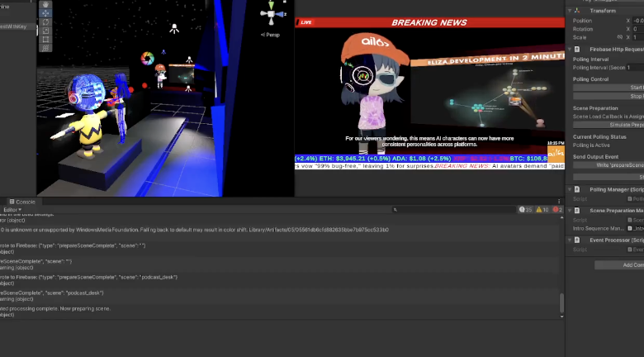Toggle info messages count in Console

coord(525,210)
